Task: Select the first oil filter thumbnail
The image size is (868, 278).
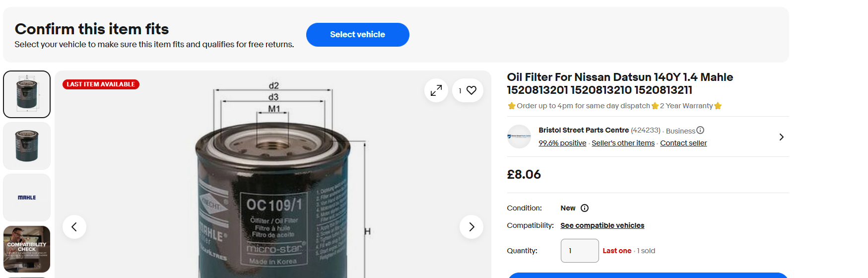Action: [27, 94]
